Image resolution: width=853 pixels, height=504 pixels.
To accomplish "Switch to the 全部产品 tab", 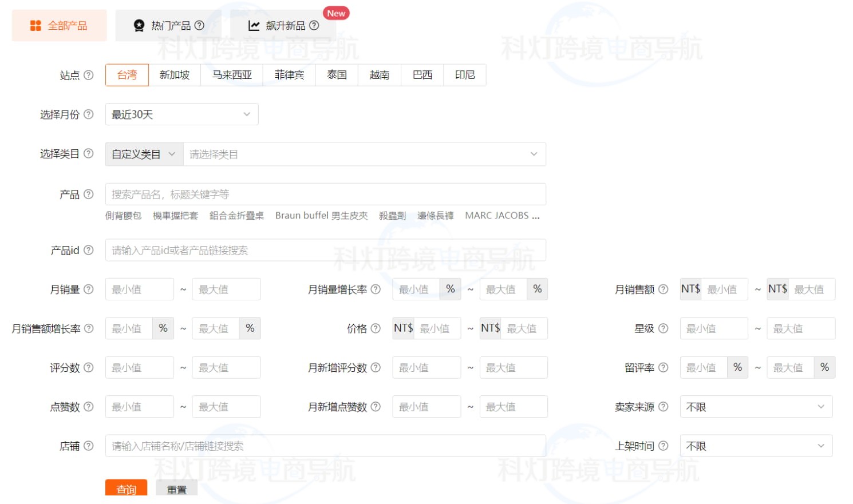I will tap(59, 25).
